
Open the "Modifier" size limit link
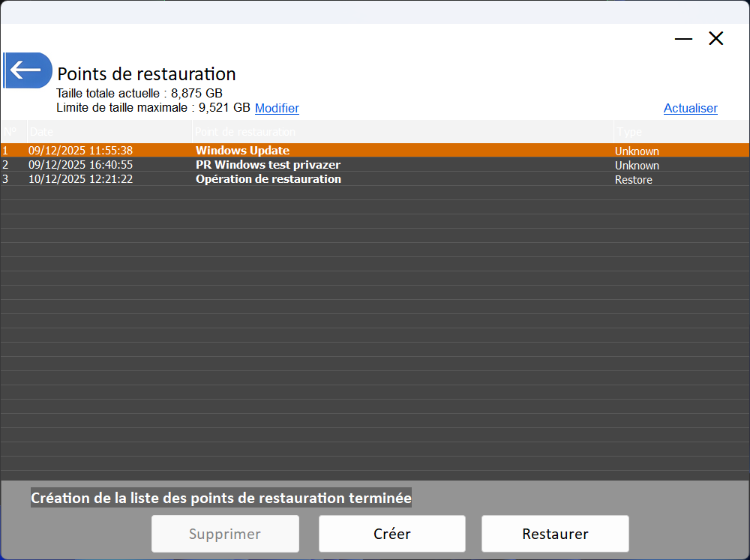pos(277,108)
